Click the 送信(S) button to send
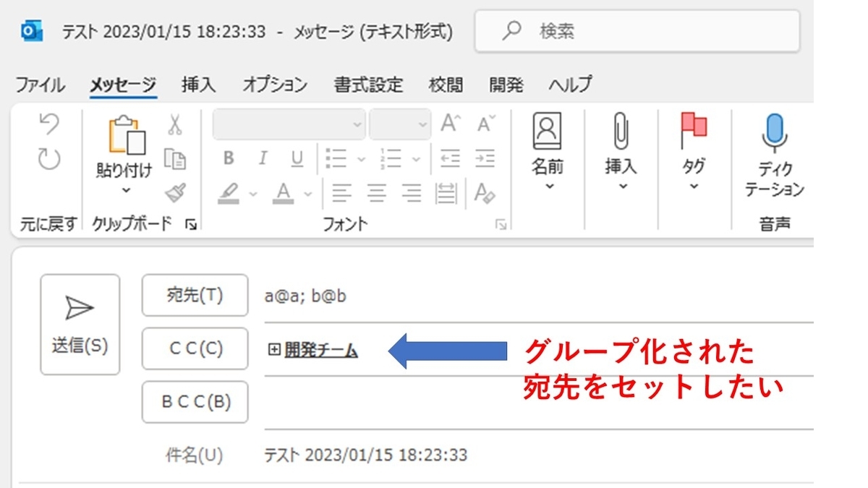The image size is (868, 488). [x=80, y=325]
